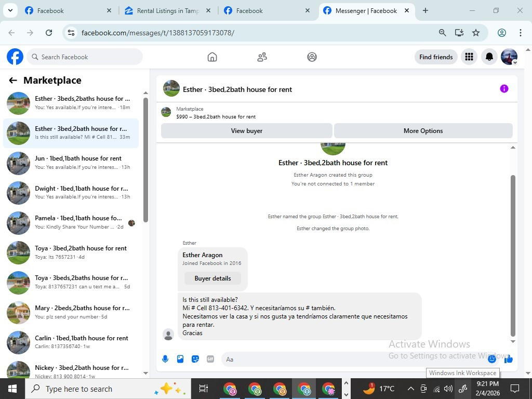Open the Facebook menu grid icon
The image size is (532, 399).
tap(469, 57)
